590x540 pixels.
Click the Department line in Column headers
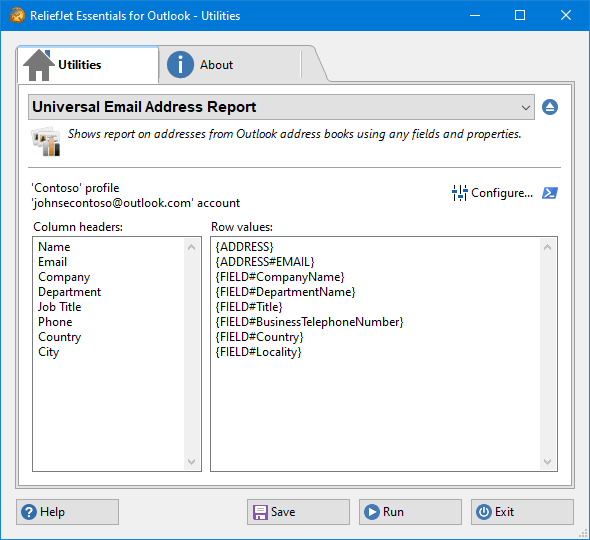click(70, 292)
